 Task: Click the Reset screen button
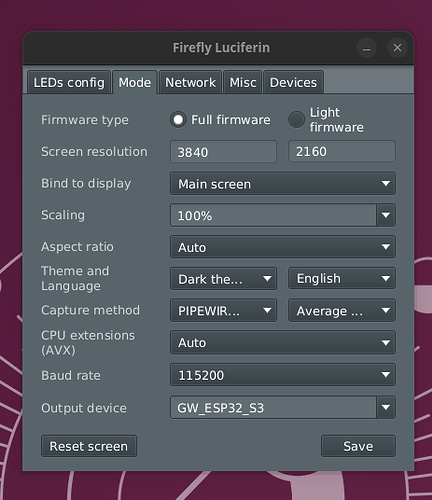tap(89, 446)
